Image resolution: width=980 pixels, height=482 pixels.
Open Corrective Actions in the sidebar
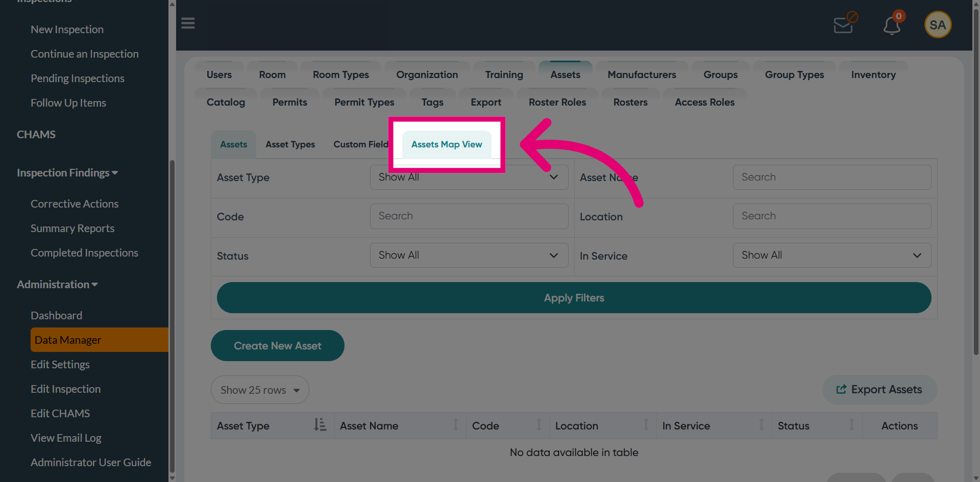(74, 204)
